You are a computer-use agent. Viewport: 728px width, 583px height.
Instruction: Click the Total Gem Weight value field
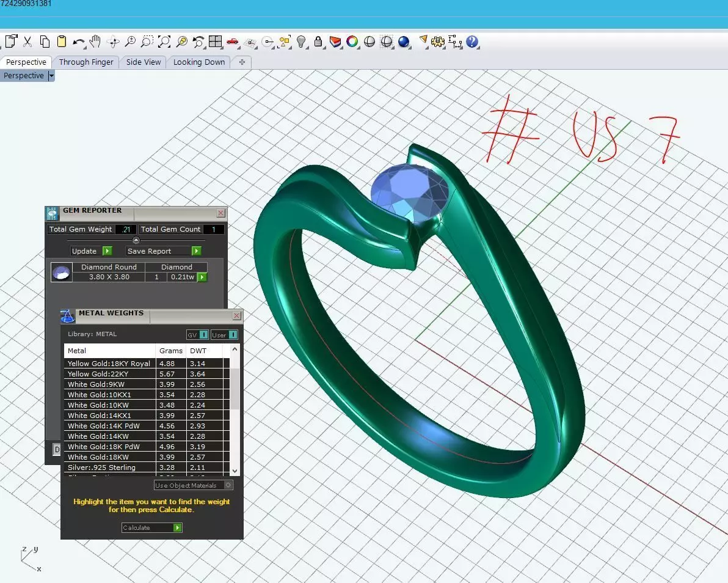tap(126, 229)
